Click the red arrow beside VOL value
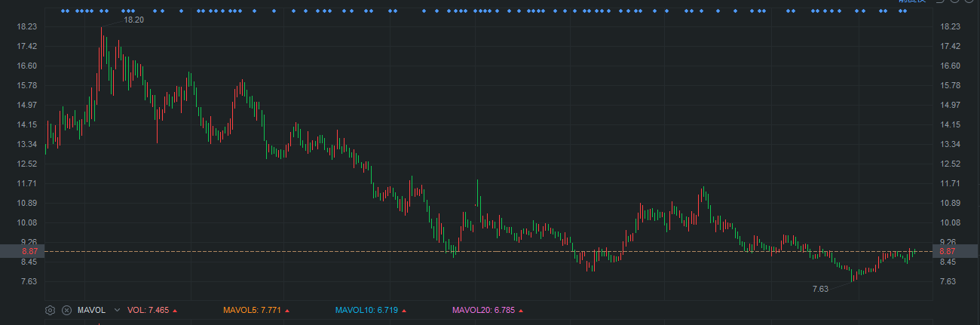The image size is (980, 325). (x=176, y=311)
